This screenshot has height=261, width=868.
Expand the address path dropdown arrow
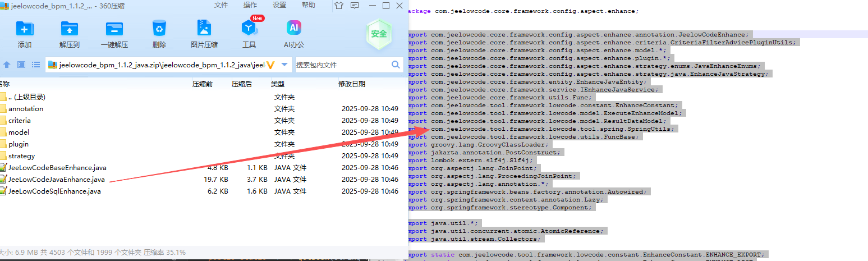[x=284, y=65]
